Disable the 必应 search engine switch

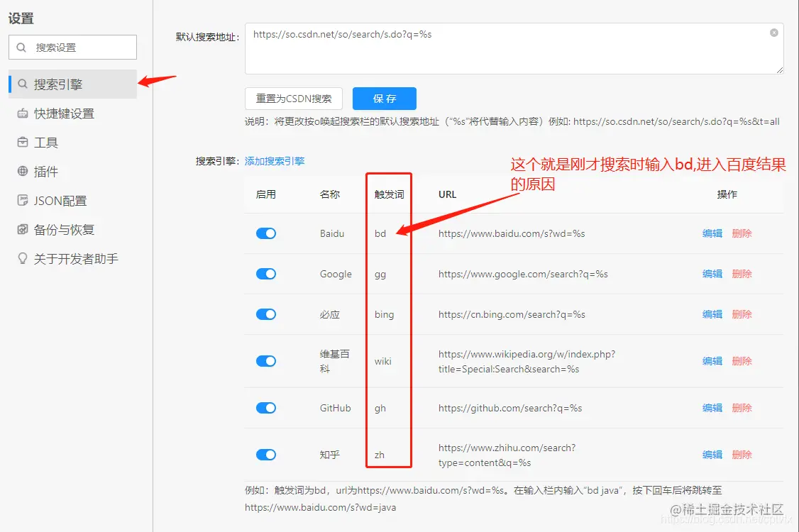point(266,314)
